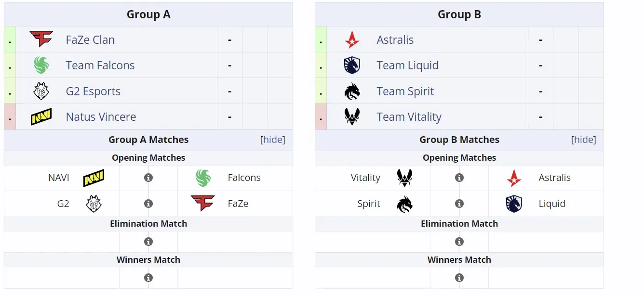
Task: Open the Natus Vincere team page link
Action: 101,117
